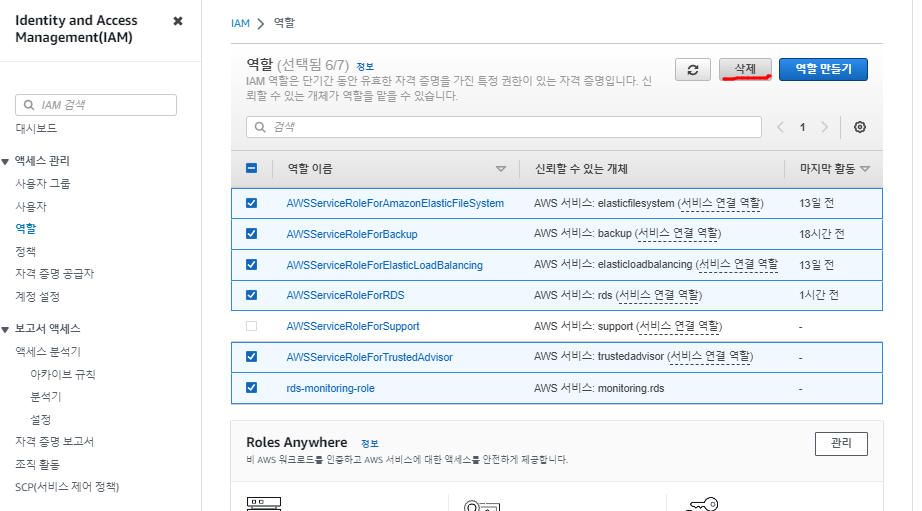Viewport: 922px width, 511px height.
Task: Open AWSServiceRoleForTrustedAdvisor role link
Action: click(x=369, y=357)
